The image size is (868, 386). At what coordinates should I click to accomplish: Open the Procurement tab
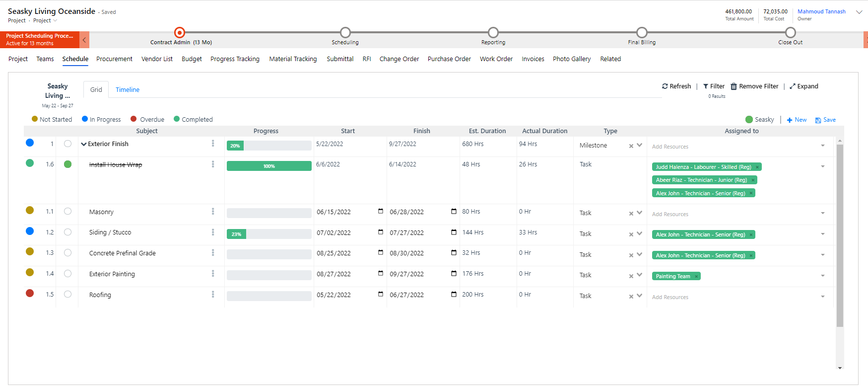[114, 59]
